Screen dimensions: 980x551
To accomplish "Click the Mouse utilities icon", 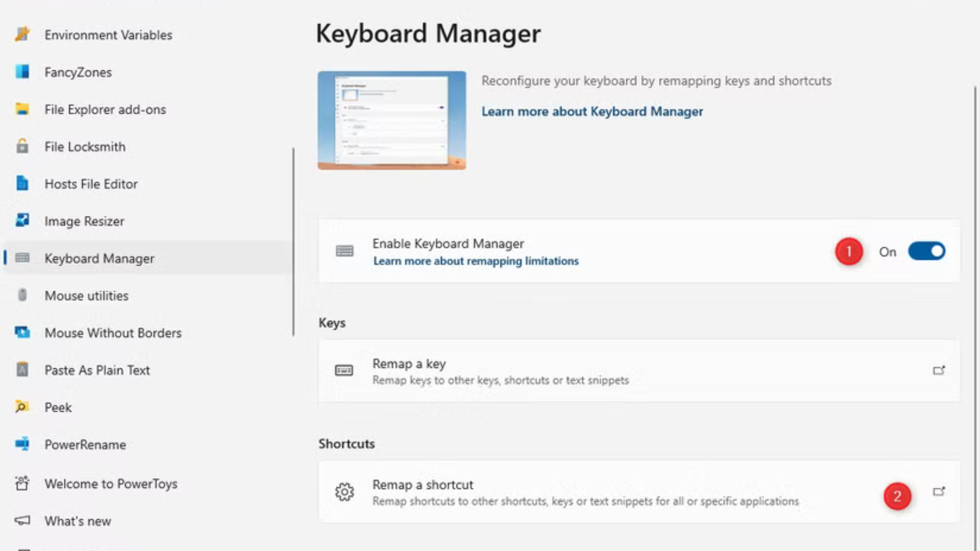I will (x=22, y=295).
